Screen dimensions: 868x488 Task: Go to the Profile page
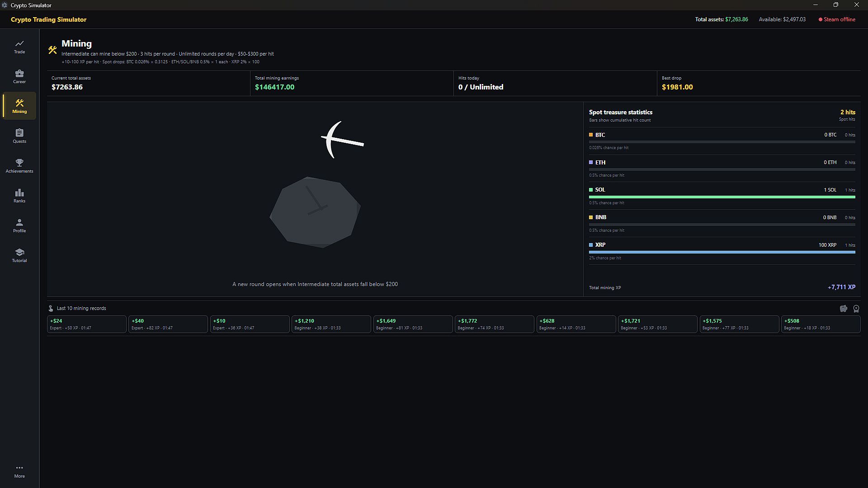(x=19, y=225)
